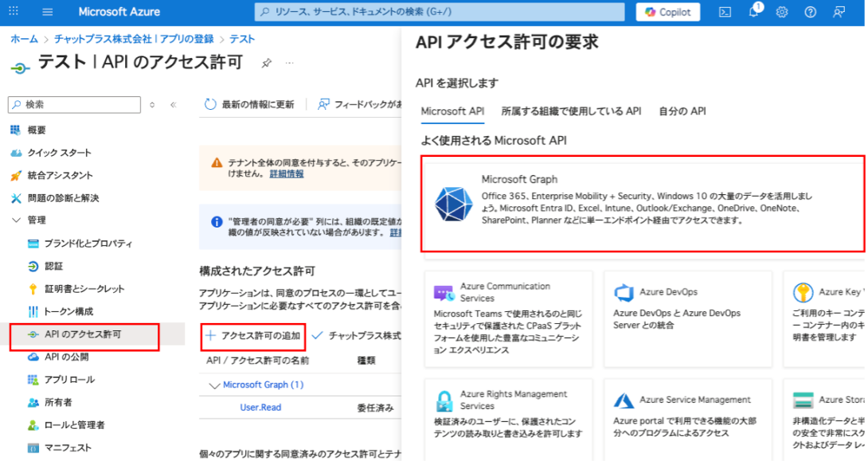The width and height of the screenshot is (868, 464).
Task: Click the Microsoft Graph polyhedron icon
Action: pyautogui.click(x=454, y=204)
